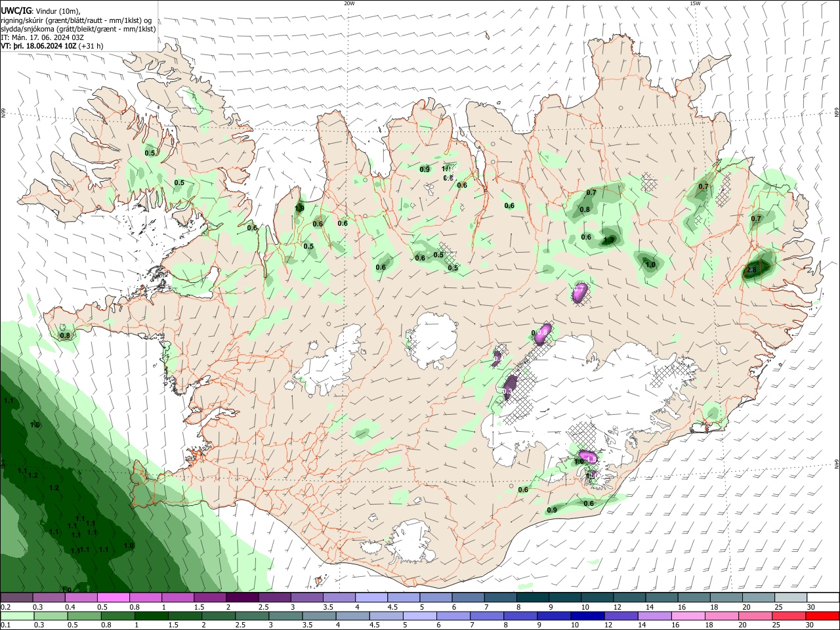Click upper legend swatch between 1 and 1.5
The height and width of the screenshot is (630, 840).
[x=178, y=597]
